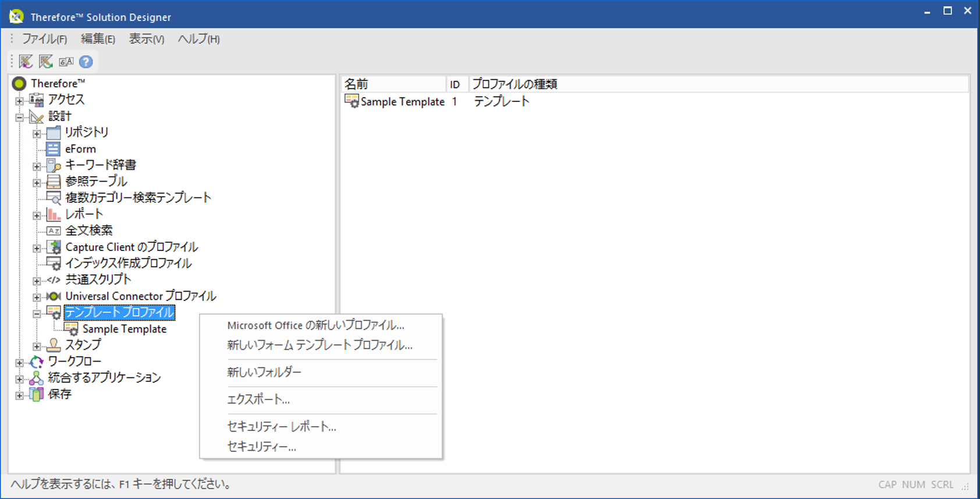Expand Capture Client のプロファイル node
This screenshot has width=980, height=499.
click(x=37, y=248)
